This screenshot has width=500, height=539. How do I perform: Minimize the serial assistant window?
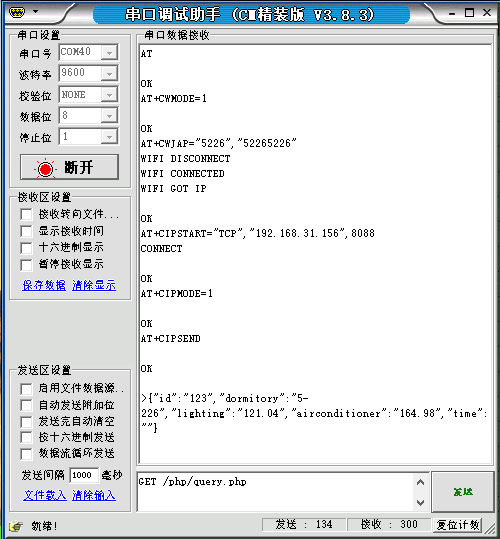click(x=452, y=14)
